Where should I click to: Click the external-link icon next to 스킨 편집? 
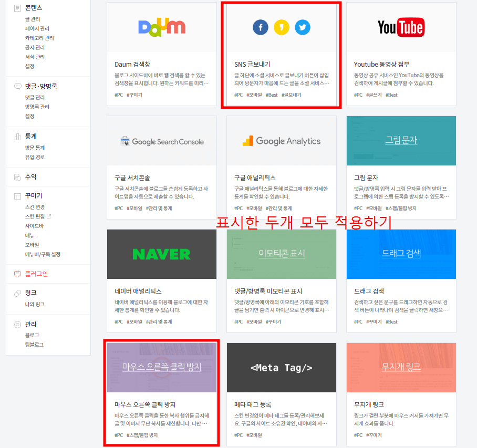[x=49, y=216]
